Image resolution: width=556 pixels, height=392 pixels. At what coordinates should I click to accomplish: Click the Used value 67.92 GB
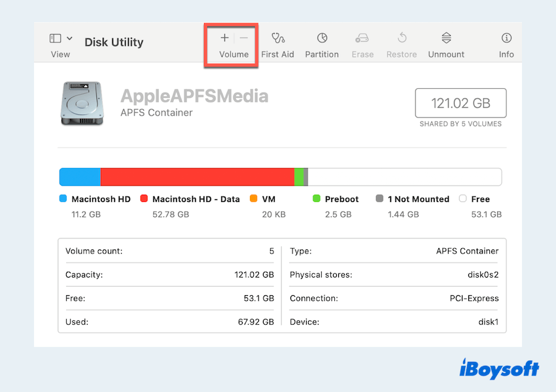point(256,322)
